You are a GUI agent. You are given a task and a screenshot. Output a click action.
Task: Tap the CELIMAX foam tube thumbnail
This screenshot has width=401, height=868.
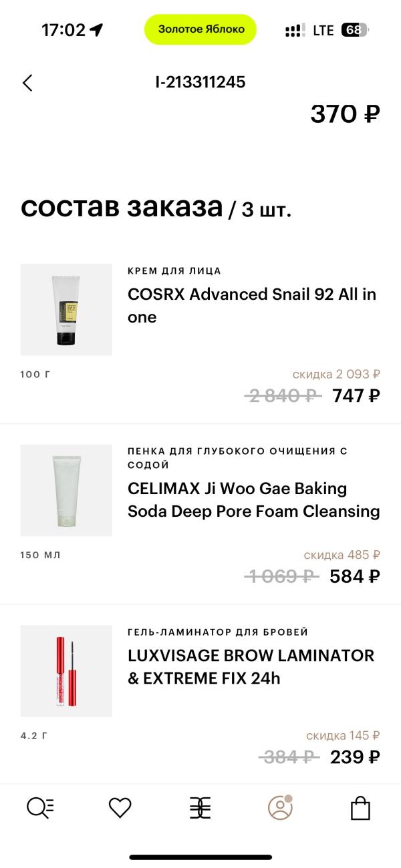(66, 490)
